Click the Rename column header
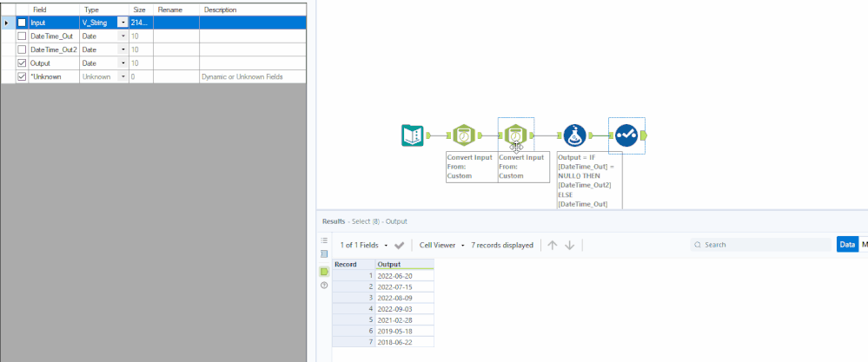Screen dimensions: 868x362 tap(176, 10)
